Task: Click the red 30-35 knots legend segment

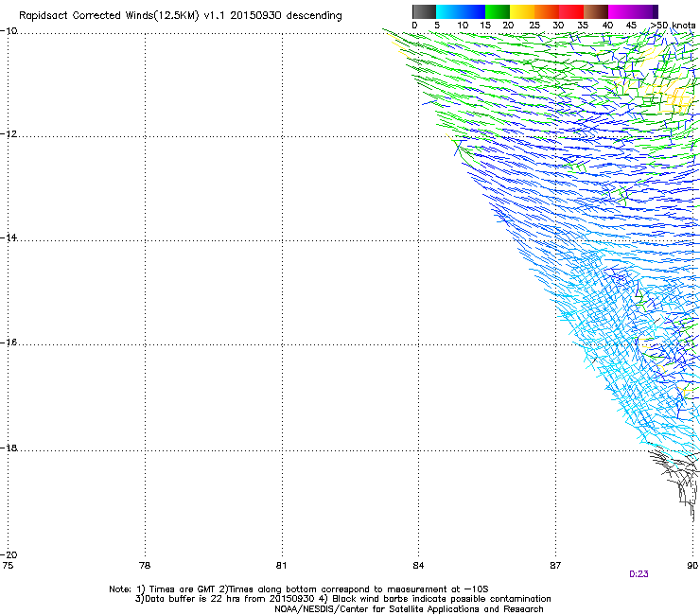Action: 571,11
